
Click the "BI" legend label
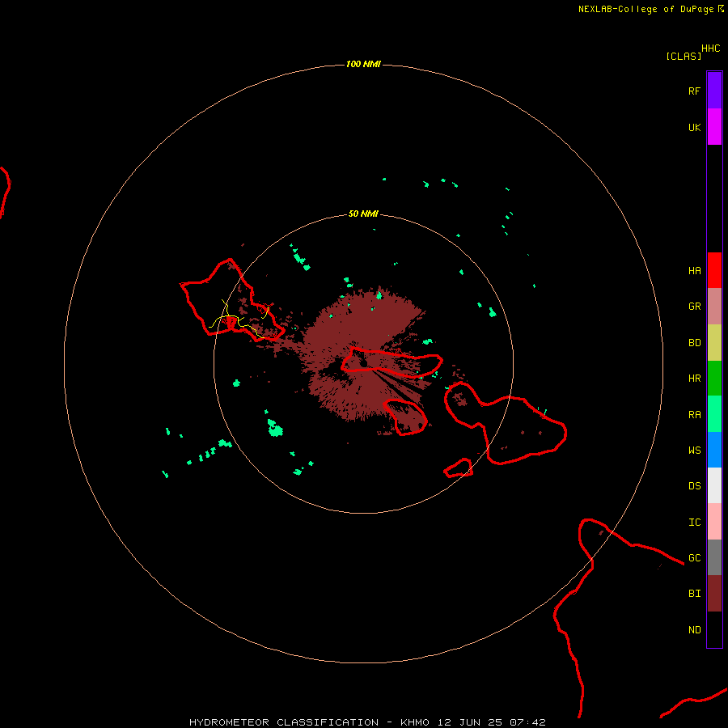[x=694, y=594]
